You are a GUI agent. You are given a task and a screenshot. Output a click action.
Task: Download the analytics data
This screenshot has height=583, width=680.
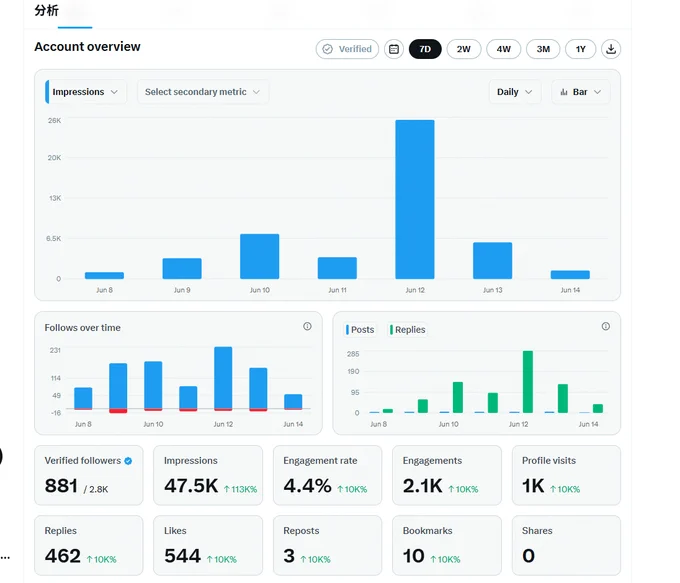[x=611, y=49]
